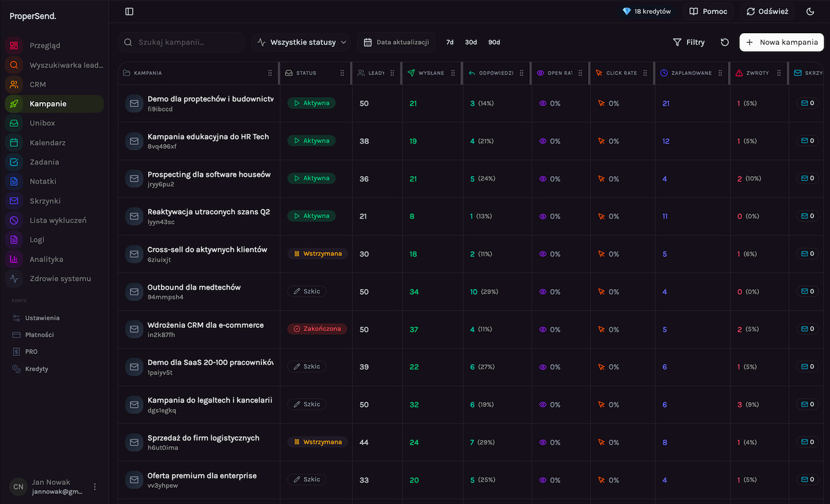Click the envelope icon of Outbound dla medtechów row
The image size is (830, 504).
click(x=134, y=292)
